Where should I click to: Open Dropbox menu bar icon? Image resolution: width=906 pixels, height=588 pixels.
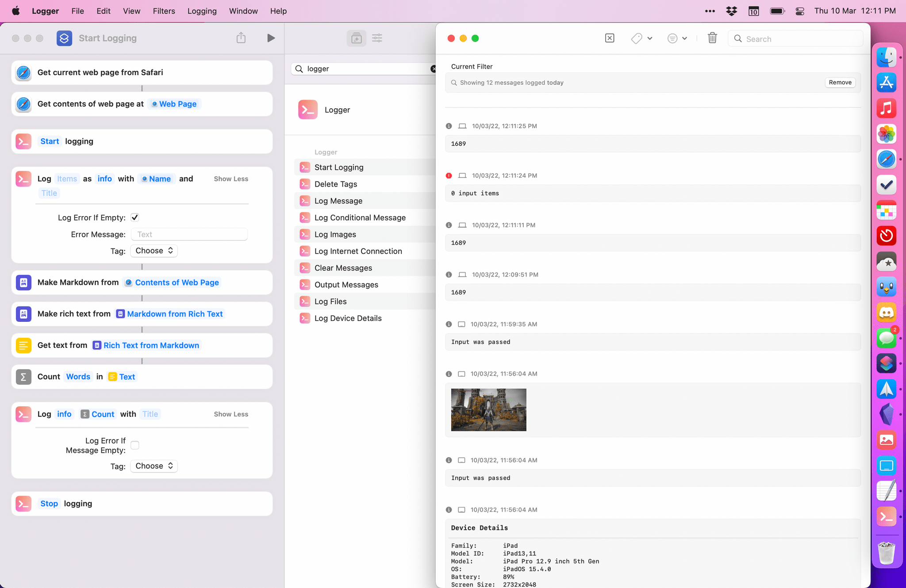[732, 11]
